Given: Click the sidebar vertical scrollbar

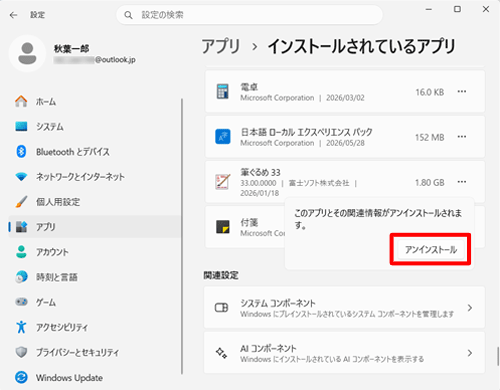Looking at the screenshot, I should pos(182,236).
